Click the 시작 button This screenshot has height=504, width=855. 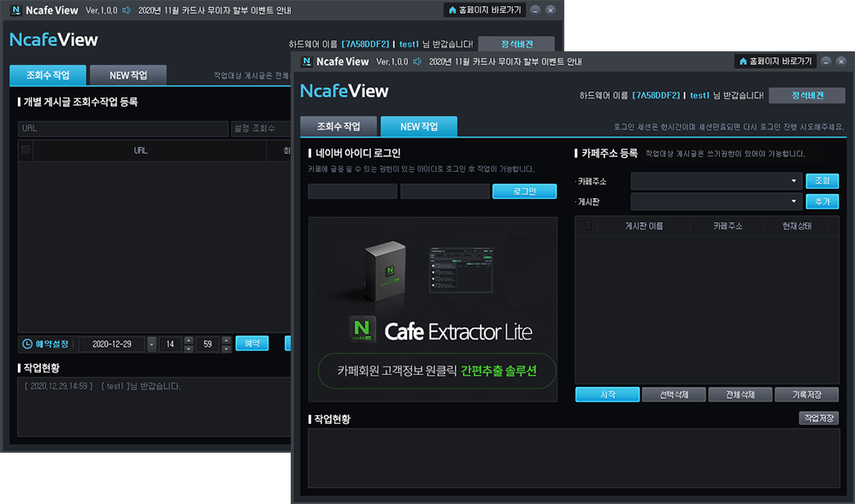[x=607, y=395]
